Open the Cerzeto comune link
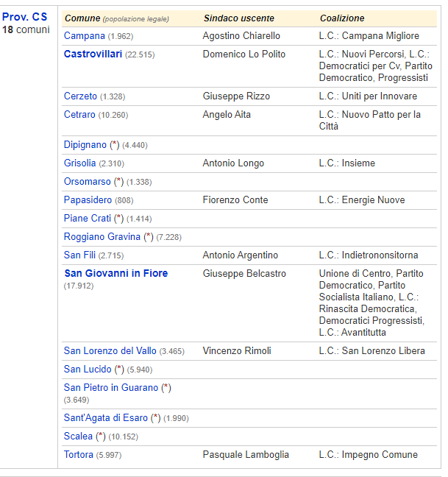The width and height of the screenshot is (448, 477). point(80,96)
